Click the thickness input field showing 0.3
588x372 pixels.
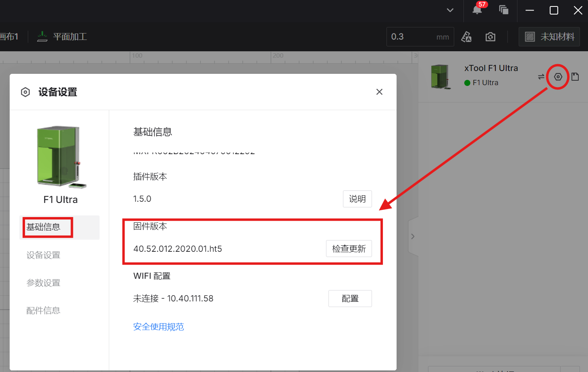coord(420,37)
